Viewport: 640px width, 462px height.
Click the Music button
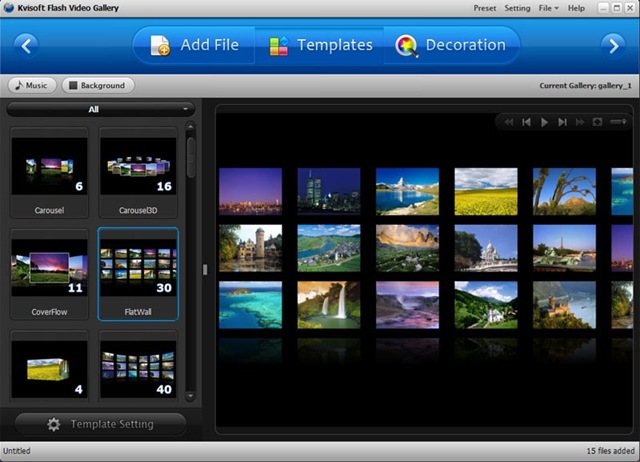[32, 85]
